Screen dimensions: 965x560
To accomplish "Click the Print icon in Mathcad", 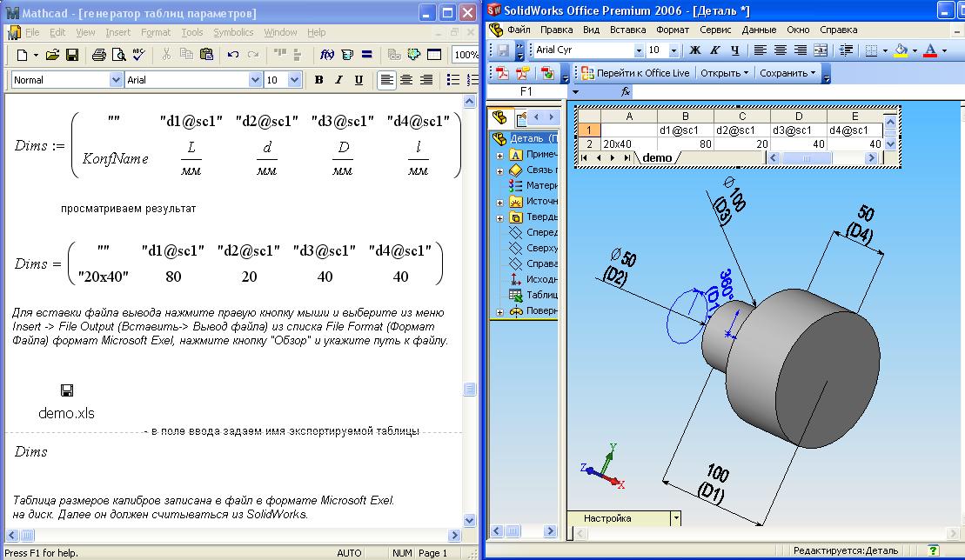I will [x=98, y=56].
